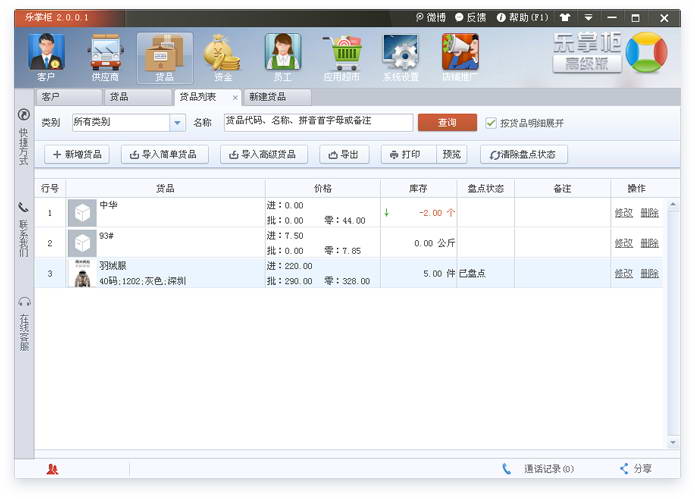Open 微博 link in title bar
The height and width of the screenshot is (499, 695).
tap(430, 18)
